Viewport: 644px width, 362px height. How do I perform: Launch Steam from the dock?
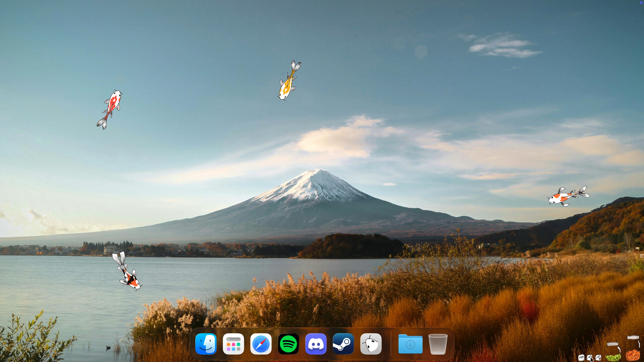[x=343, y=344]
